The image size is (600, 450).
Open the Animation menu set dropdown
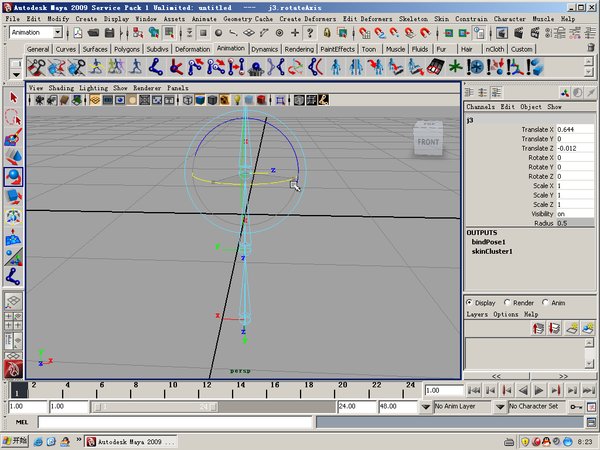click(x=39, y=33)
